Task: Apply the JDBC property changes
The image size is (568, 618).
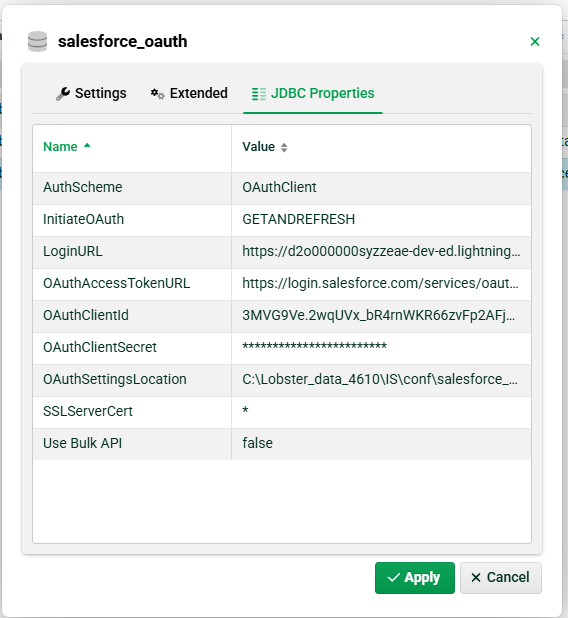Action: pos(415,578)
